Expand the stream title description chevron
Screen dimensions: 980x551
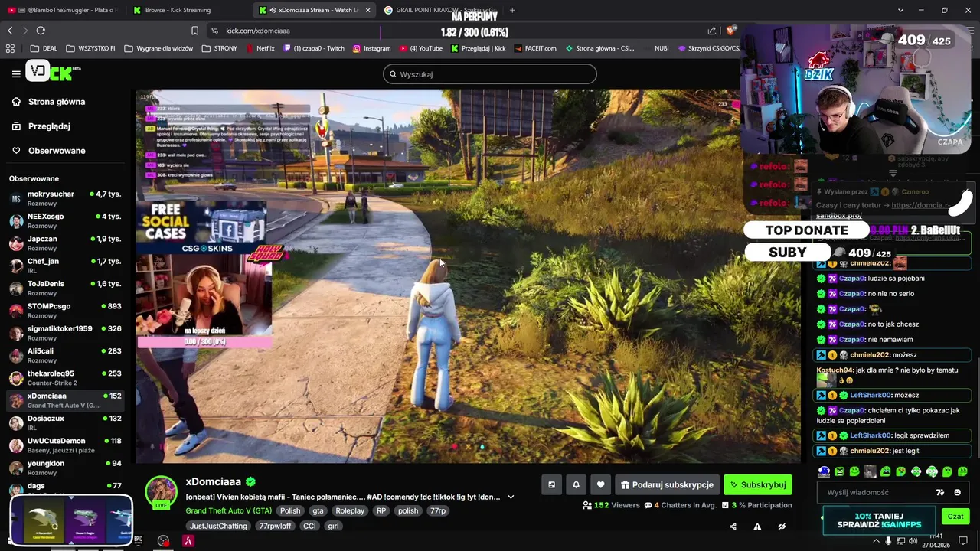coord(511,497)
